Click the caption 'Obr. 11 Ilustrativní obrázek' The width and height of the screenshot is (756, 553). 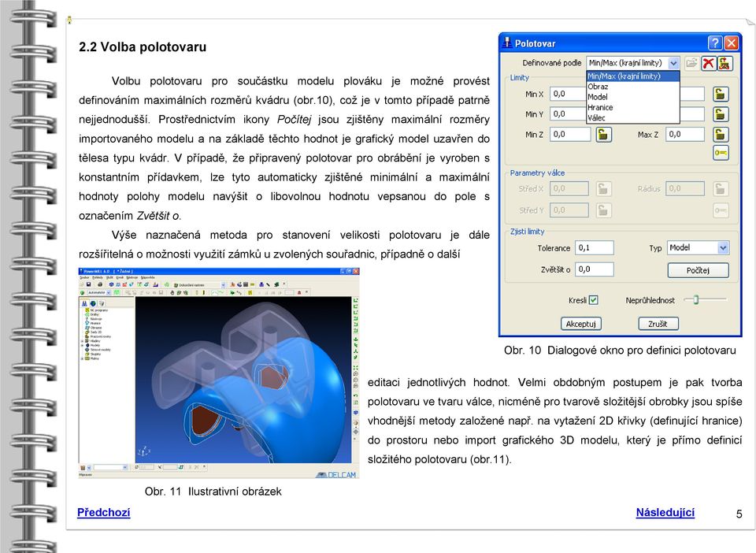pos(213,492)
